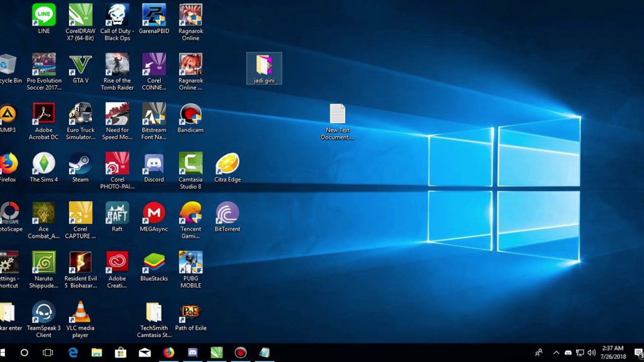
Task: Select the Steam desktop shortcut
Action: 80,167
